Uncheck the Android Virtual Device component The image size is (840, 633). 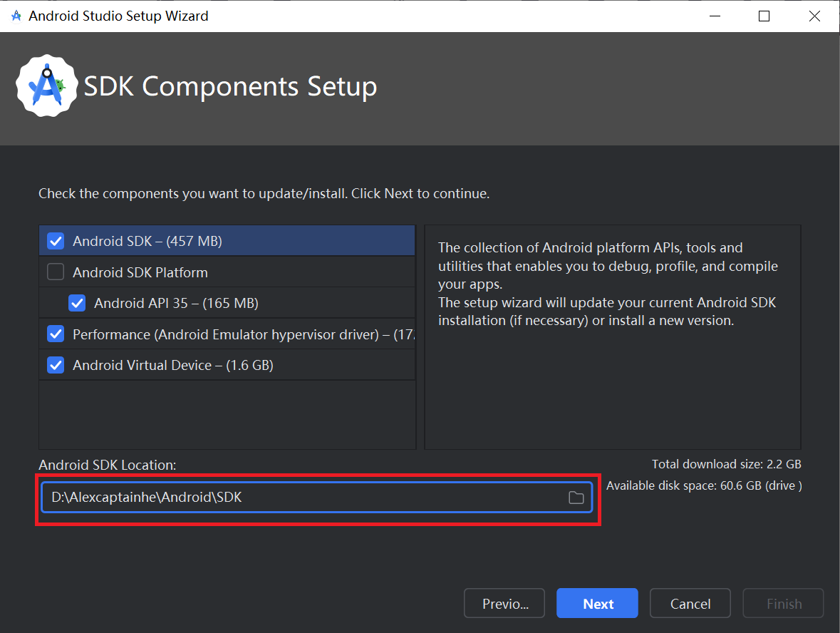tap(55, 364)
